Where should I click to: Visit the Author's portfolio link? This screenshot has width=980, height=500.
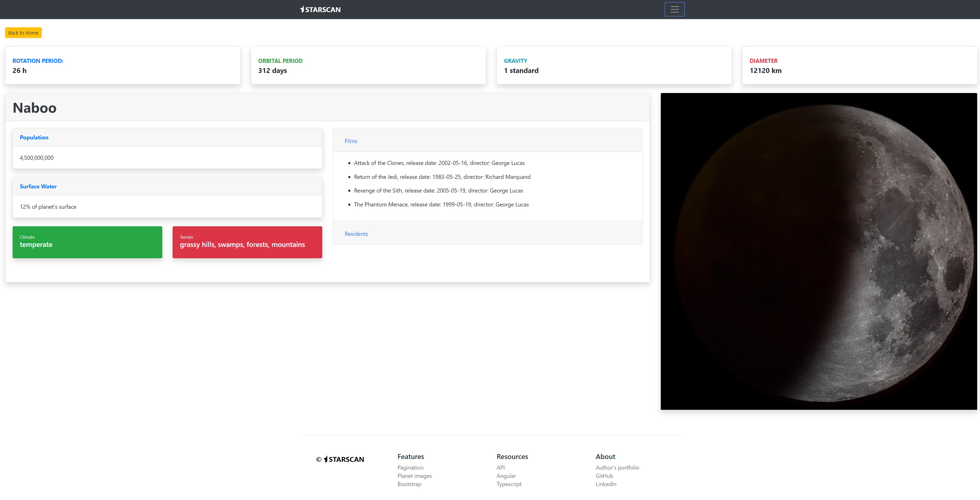tap(617, 467)
